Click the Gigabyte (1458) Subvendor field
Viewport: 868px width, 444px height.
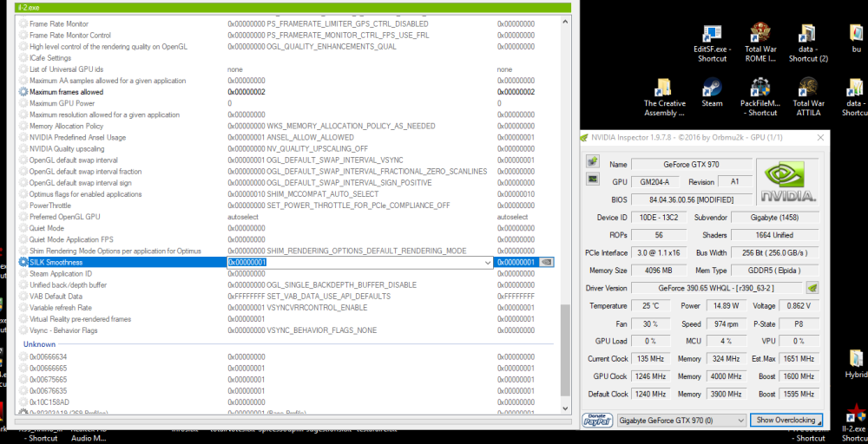[774, 218]
